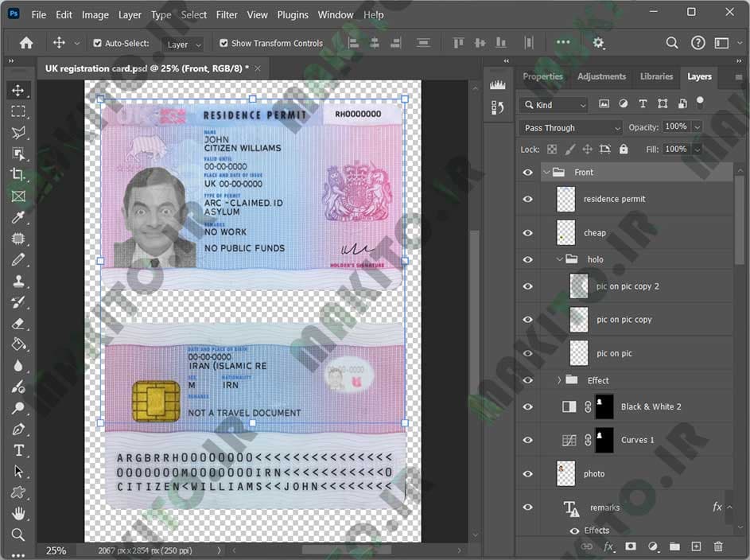Screen dimensions: 750x560
Task: Open the Histogram collapsed panel icon
Action: pyautogui.click(x=497, y=84)
